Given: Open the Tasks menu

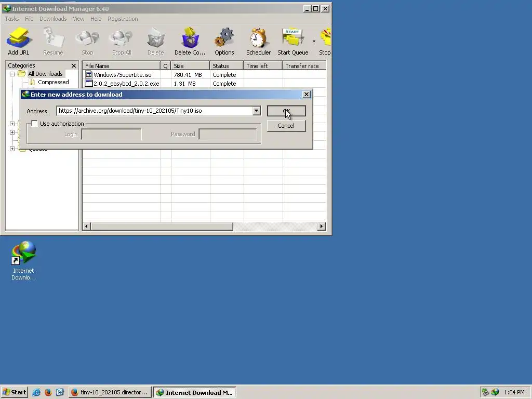Looking at the screenshot, I should click(12, 19).
